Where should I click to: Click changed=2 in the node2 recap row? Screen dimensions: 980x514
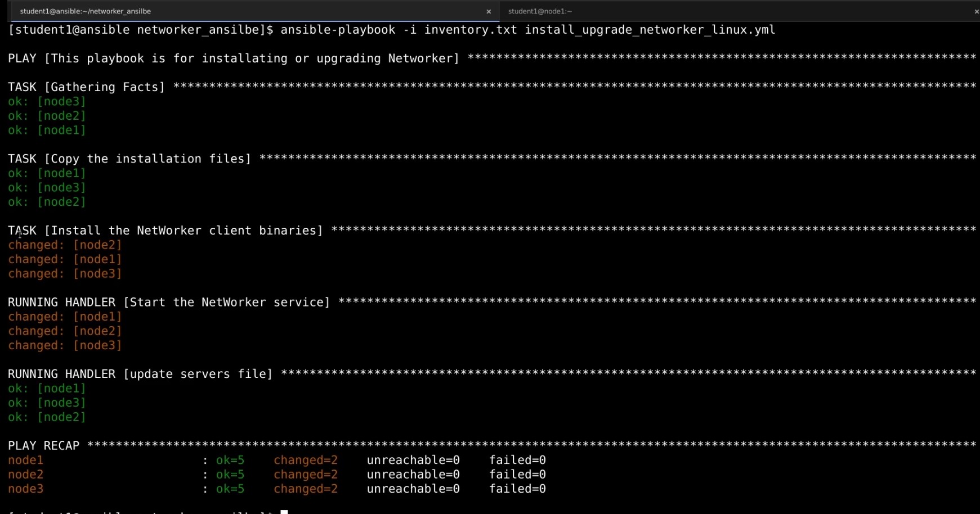click(x=306, y=475)
